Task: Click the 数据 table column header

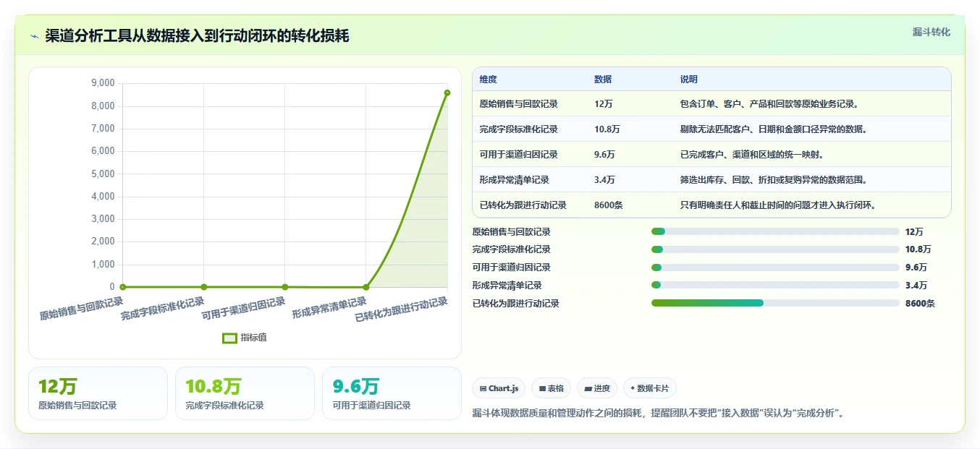Action: click(x=603, y=80)
